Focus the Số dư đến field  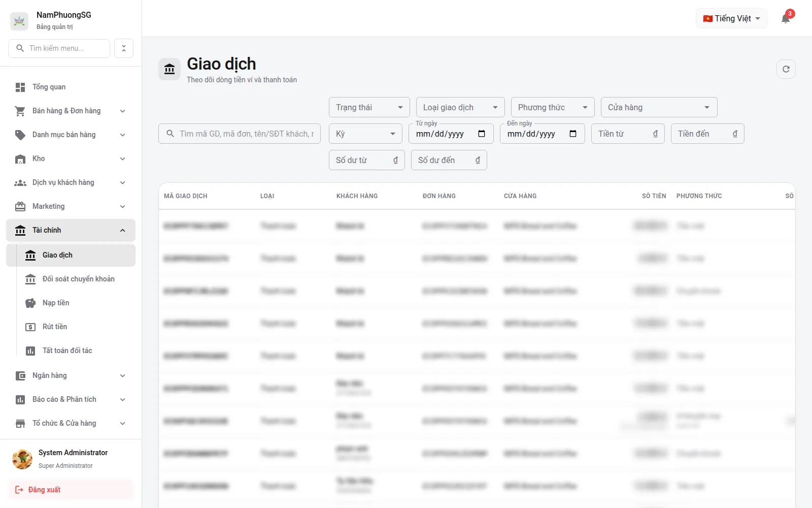tap(449, 160)
